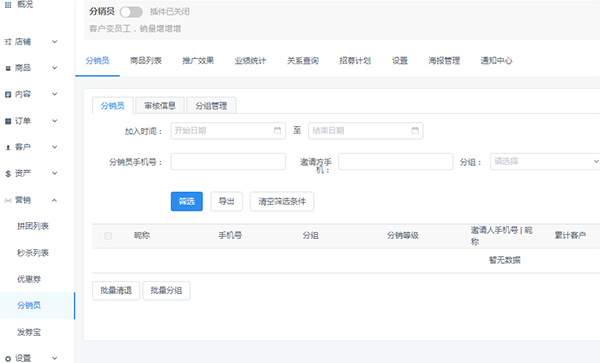Image resolution: width=600 pixels, height=363 pixels.
Task: Tick the select-all checkbox in table header
Action: tap(108, 236)
